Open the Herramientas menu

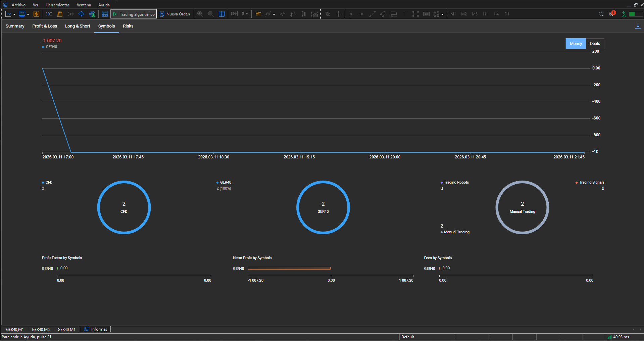(x=57, y=5)
